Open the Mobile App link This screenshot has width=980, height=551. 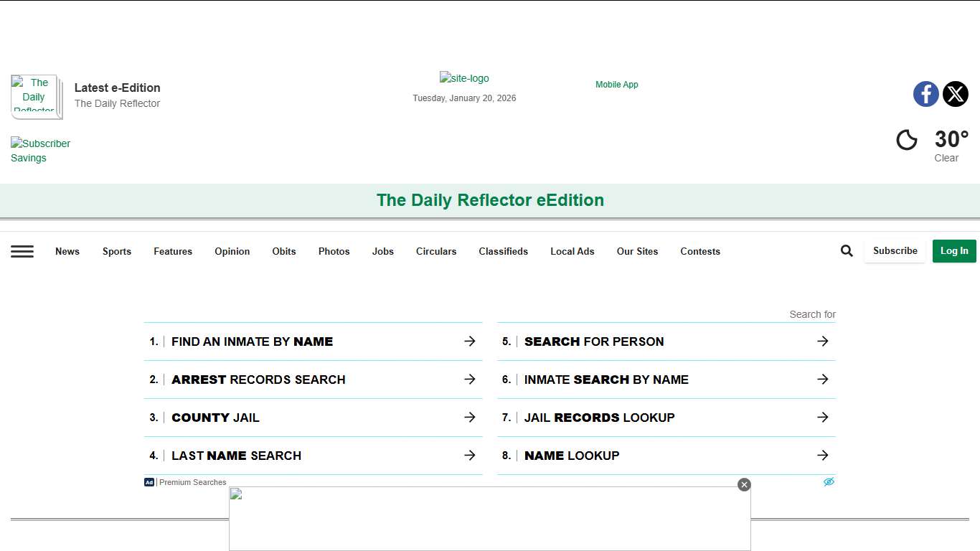pos(616,84)
